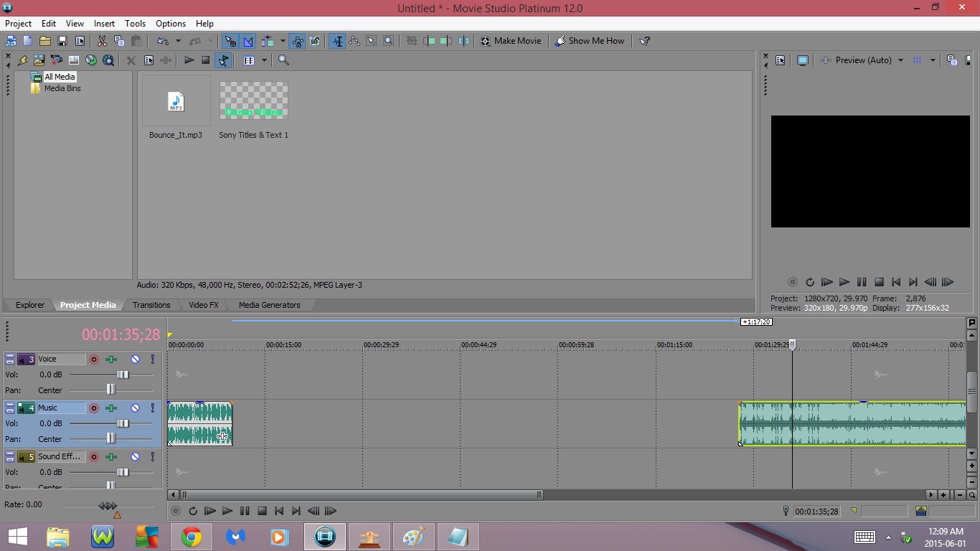Copy using the main toolbar copy icon
The image size is (980, 551).
pyautogui.click(x=119, y=41)
